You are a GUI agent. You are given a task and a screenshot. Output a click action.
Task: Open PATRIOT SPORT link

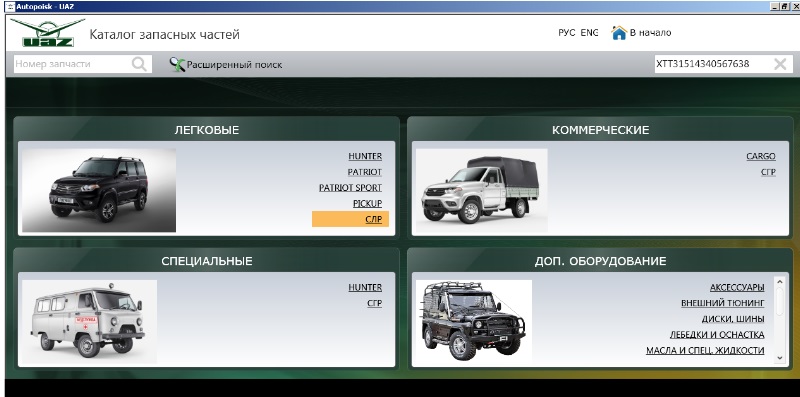pyautogui.click(x=351, y=188)
